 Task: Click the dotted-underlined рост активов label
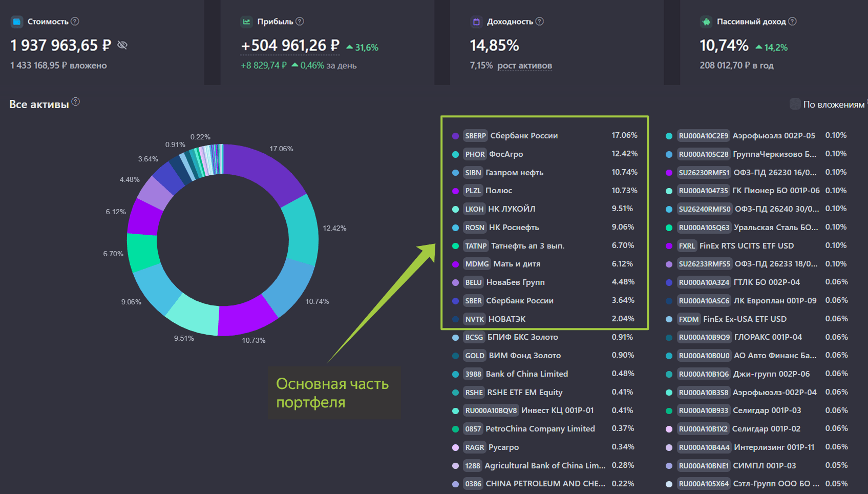coord(524,66)
